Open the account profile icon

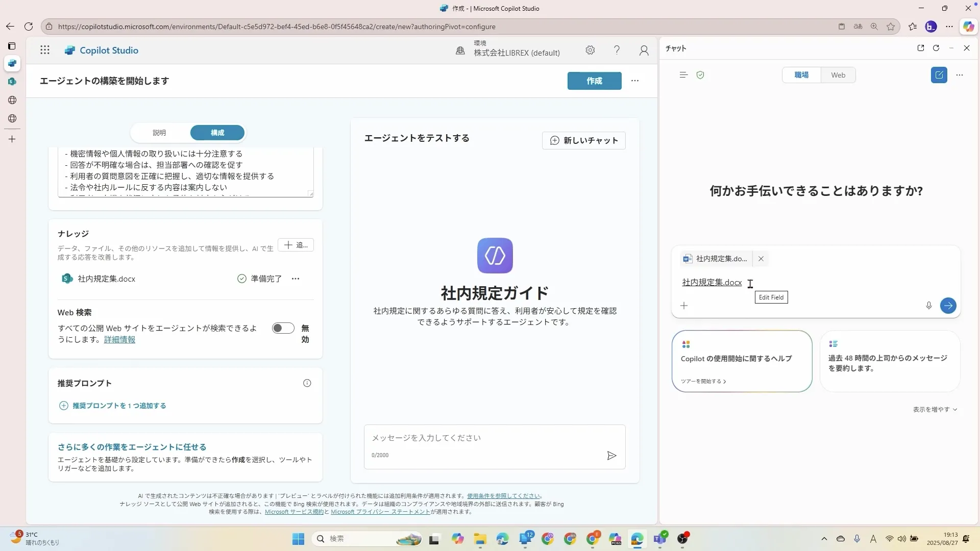644,50
